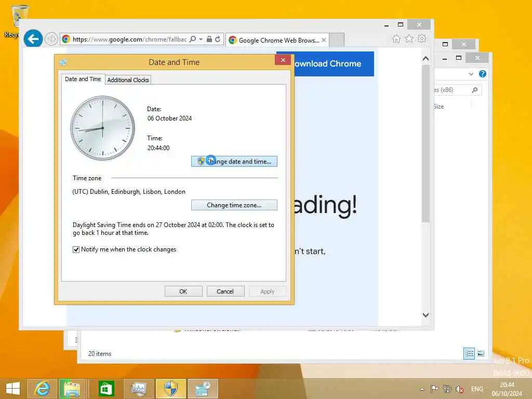Viewport: 532px width, 399px height.
Task: Click Change time zone button
Action: tap(234, 205)
